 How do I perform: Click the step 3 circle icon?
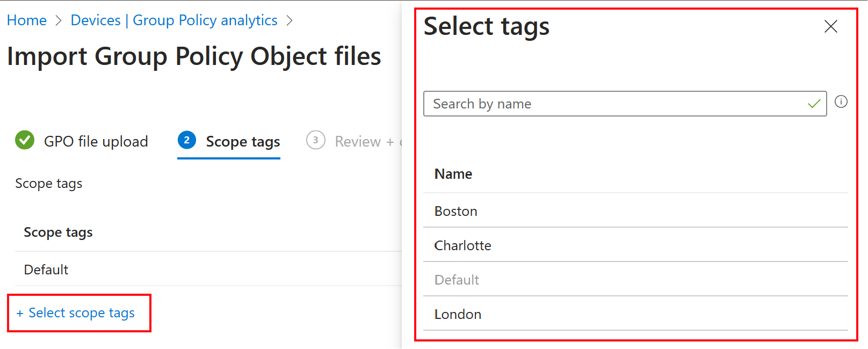[315, 140]
